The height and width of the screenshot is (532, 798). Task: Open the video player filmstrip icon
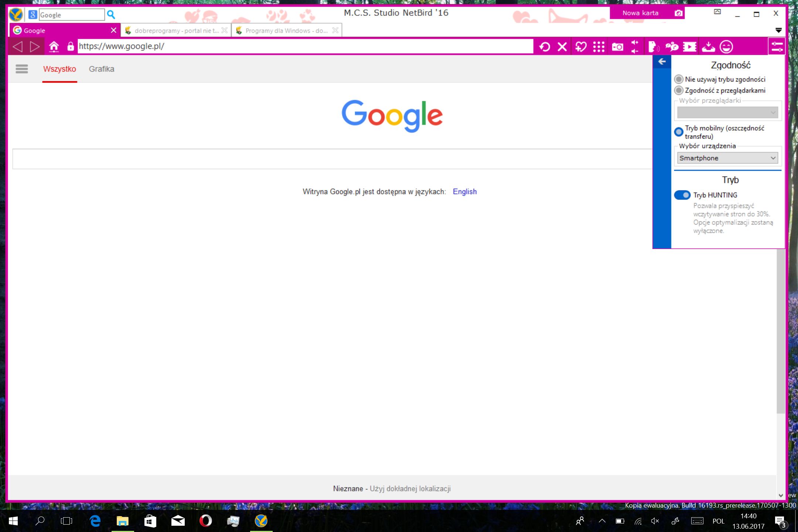689,47
